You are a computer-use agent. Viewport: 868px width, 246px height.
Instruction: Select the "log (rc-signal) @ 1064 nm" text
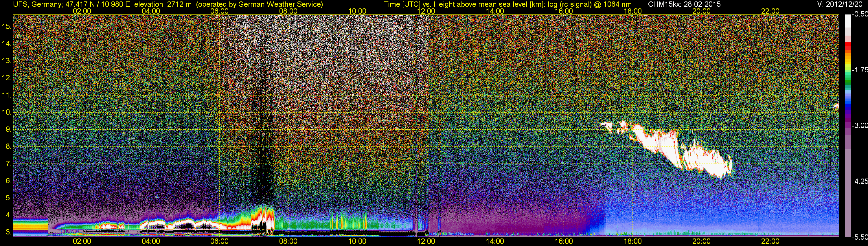tap(590, 4)
